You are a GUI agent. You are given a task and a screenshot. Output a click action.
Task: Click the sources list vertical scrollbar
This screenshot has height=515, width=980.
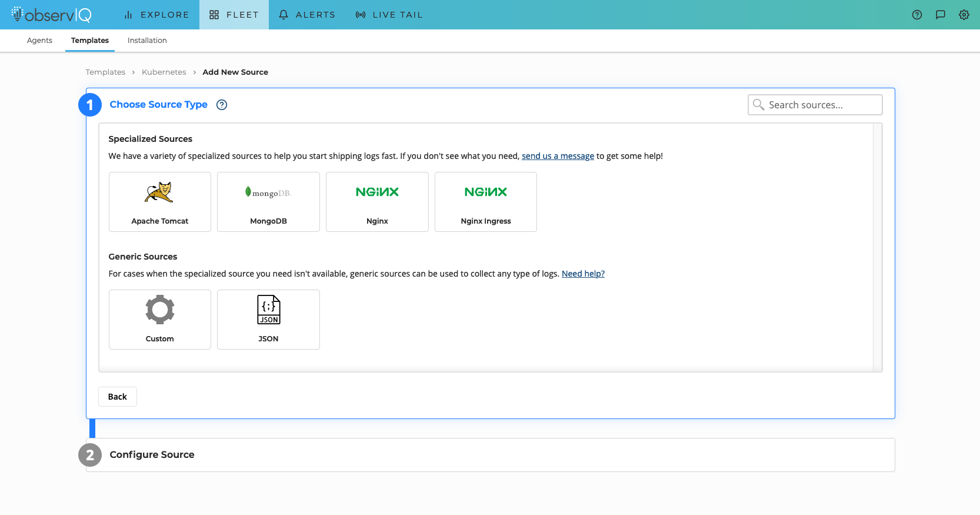point(878,247)
